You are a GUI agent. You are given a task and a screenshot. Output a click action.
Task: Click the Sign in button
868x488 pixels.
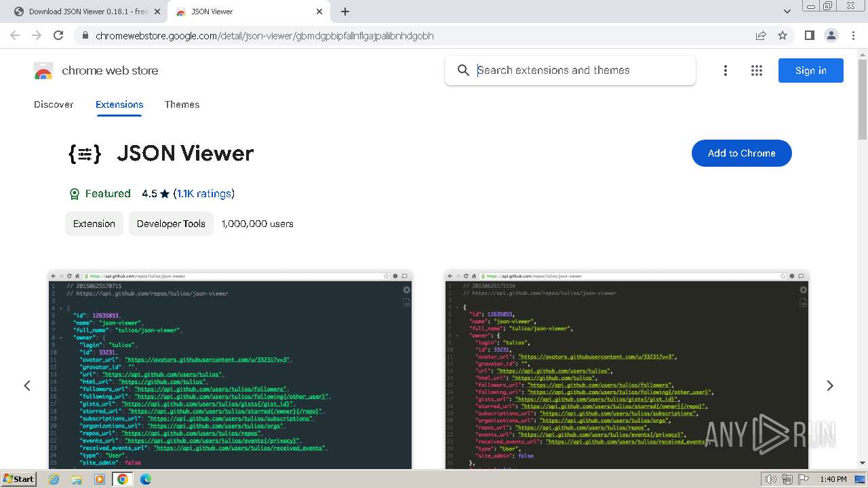(x=810, y=70)
